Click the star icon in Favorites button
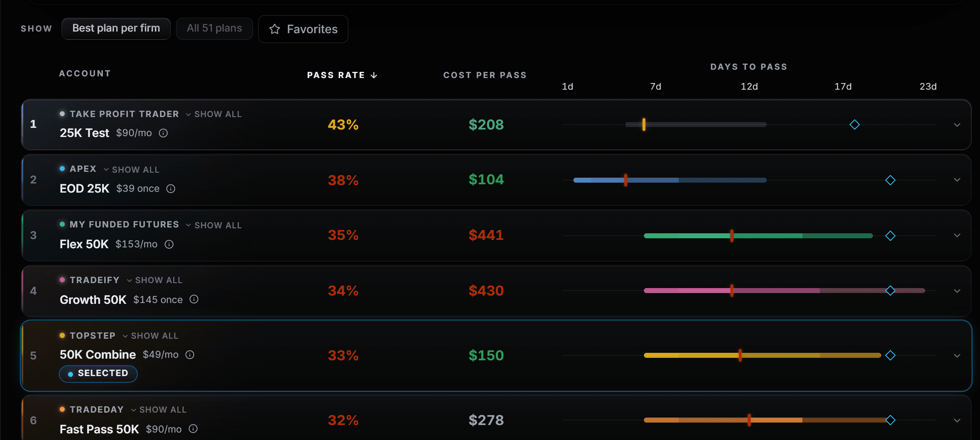The height and width of the screenshot is (440, 980). [x=275, y=29]
